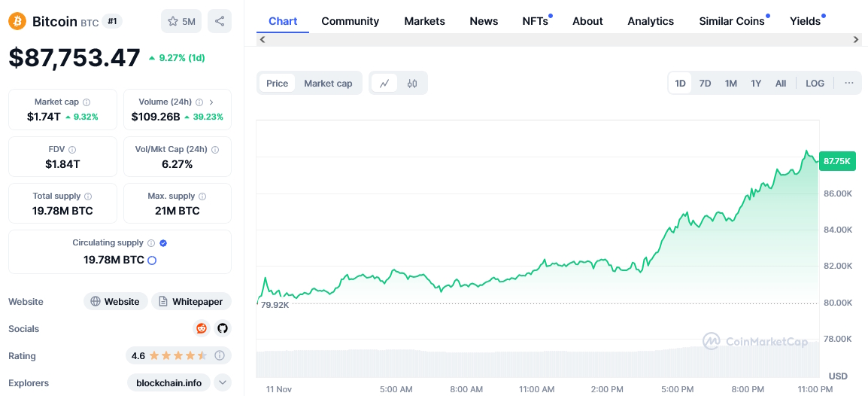Screen dimensions: 868x396
Task: Open the Chart tab
Action: coord(283,21)
